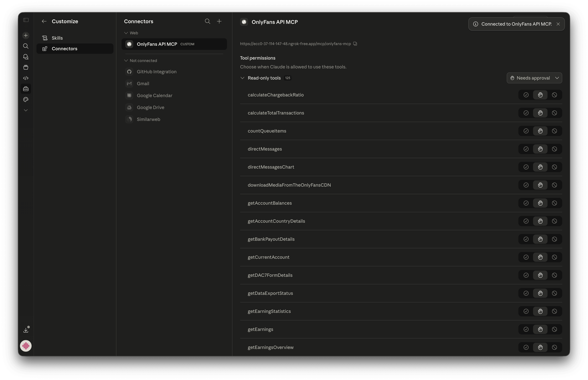This screenshot has width=588, height=380.
Task: Open the code brackets icon
Action: tap(26, 78)
